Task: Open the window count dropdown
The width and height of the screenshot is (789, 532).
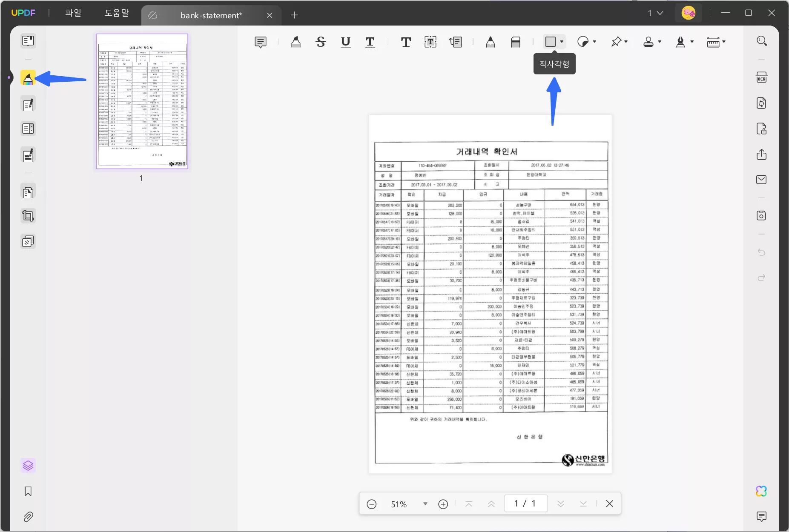Action: coord(655,13)
